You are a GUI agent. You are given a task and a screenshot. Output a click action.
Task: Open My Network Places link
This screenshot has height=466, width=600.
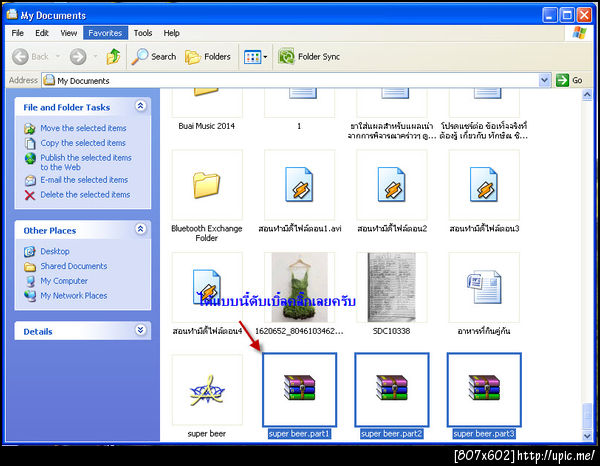click(x=74, y=296)
